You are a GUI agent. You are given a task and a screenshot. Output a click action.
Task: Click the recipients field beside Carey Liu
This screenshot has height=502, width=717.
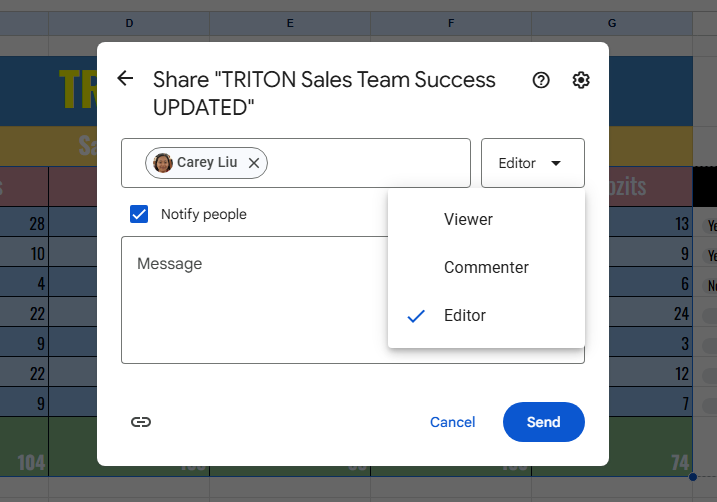click(368, 163)
